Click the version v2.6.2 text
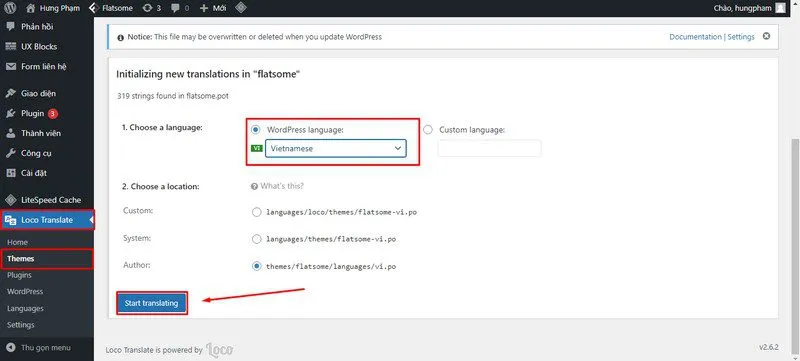 [x=768, y=347]
